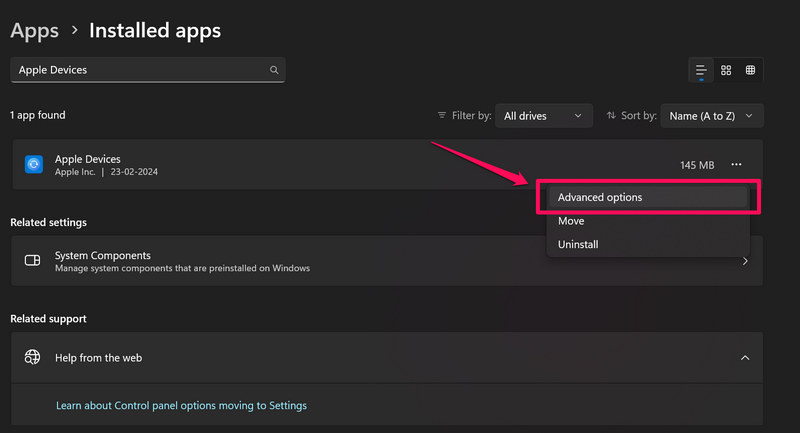800x433 pixels.
Task: Open Learn about Control panel options link
Action: [x=181, y=406]
